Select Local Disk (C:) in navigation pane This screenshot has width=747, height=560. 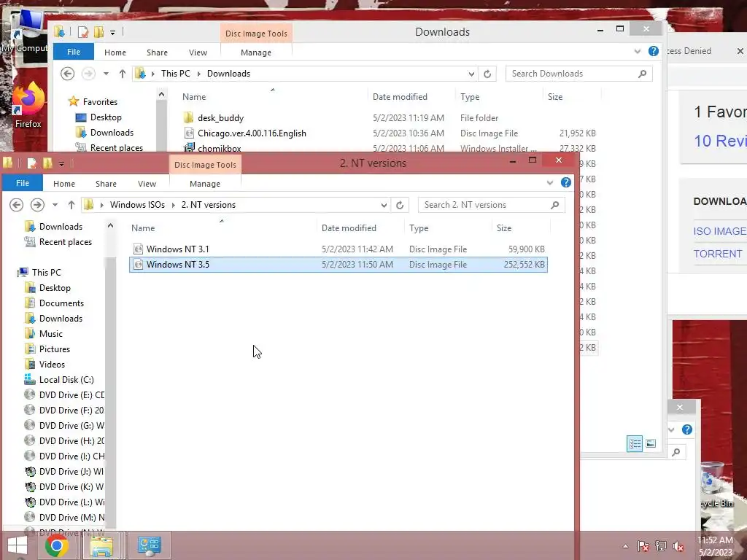(66, 379)
